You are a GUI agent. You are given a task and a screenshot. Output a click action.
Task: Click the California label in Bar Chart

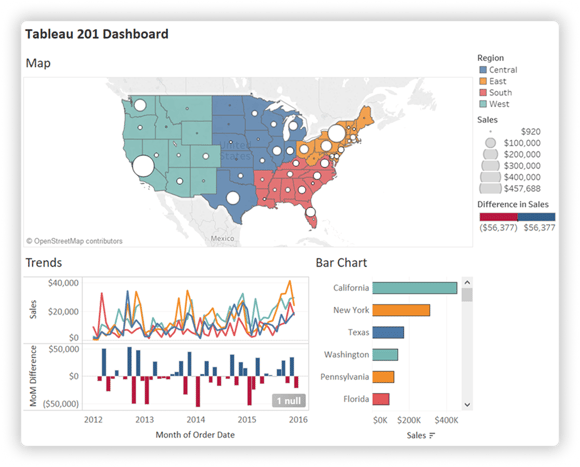(x=351, y=288)
